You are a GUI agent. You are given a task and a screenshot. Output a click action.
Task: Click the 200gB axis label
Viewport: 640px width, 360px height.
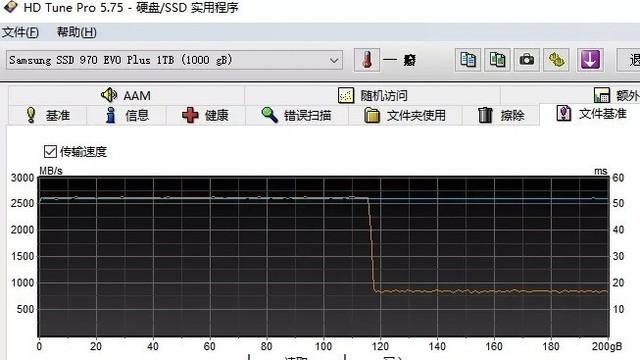607,347
